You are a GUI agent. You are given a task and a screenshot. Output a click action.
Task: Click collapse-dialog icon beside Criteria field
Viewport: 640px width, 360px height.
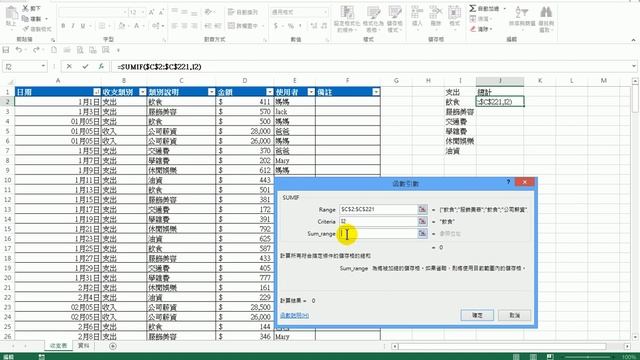[x=422, y=222]
